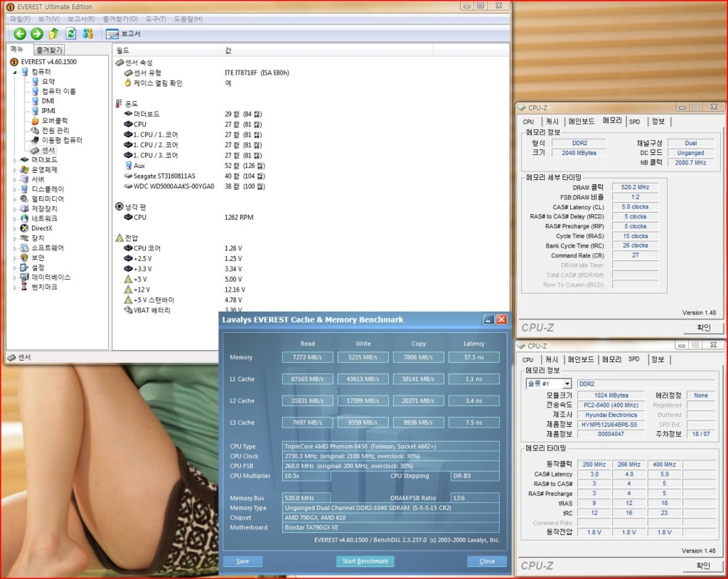Image resolution: width=728 pixels, height=579 pixels.
Task: Click the 소프트웨어 icon in tree
Action: [25, 248]
